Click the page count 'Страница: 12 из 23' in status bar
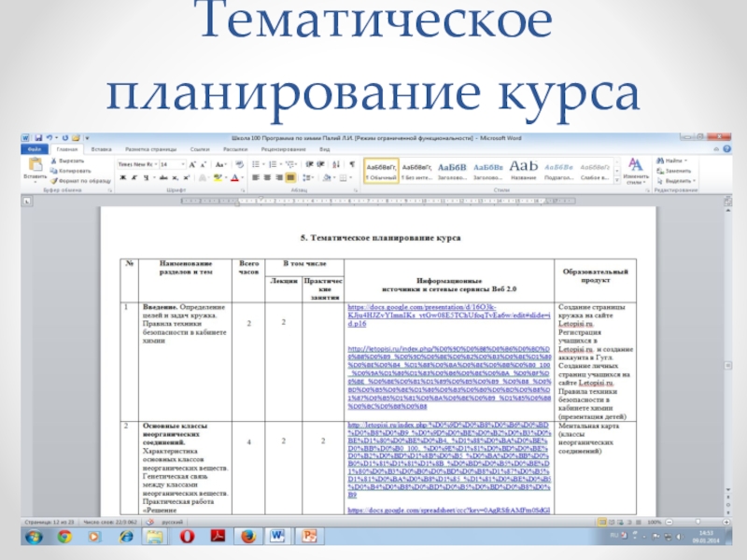The height and width of the screenshot is (560, 747). (x=49, y=523)
